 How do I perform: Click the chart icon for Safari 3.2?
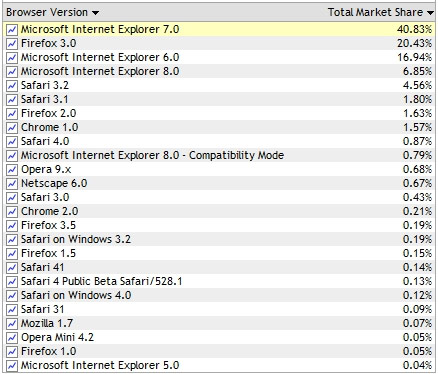[x=12, y=86]
